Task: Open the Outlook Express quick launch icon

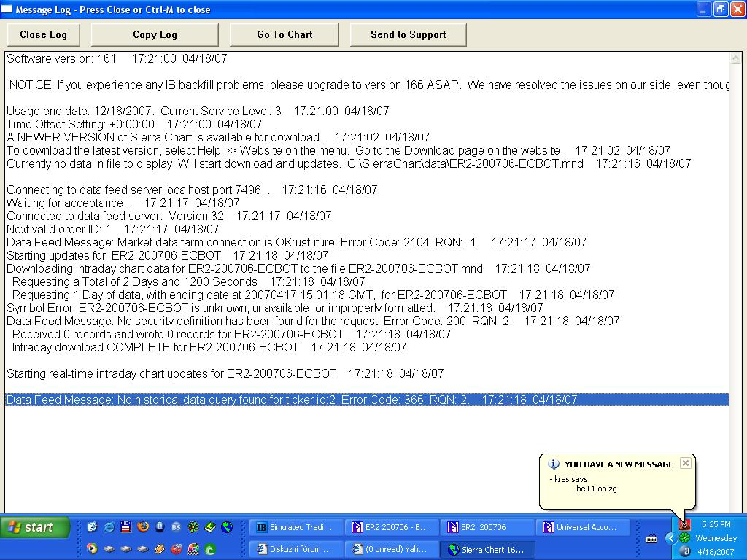Action: pos(93,527)
